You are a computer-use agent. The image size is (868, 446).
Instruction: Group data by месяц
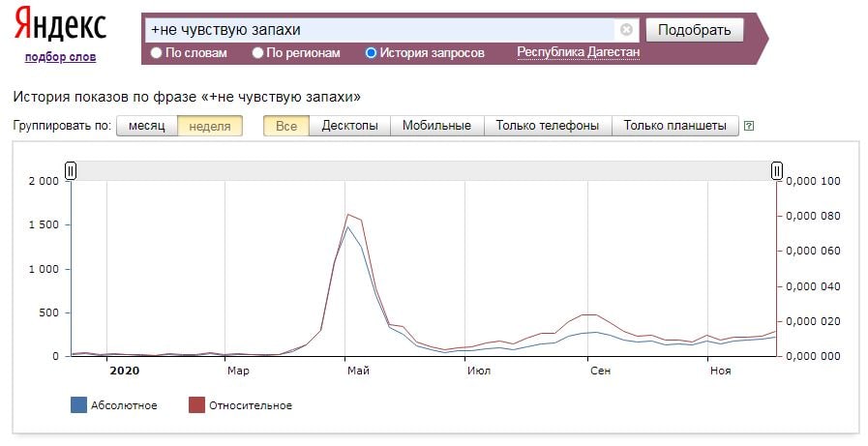click(147, 126)
